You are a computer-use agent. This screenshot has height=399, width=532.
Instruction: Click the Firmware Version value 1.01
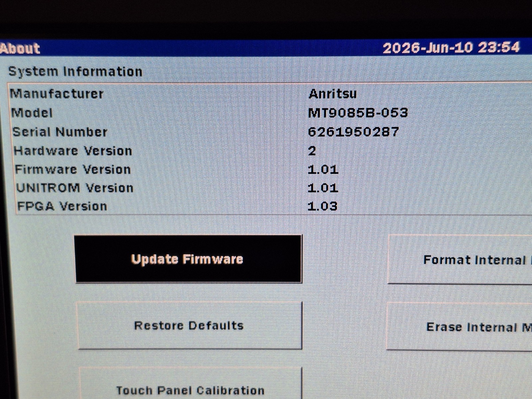[323, 170]
